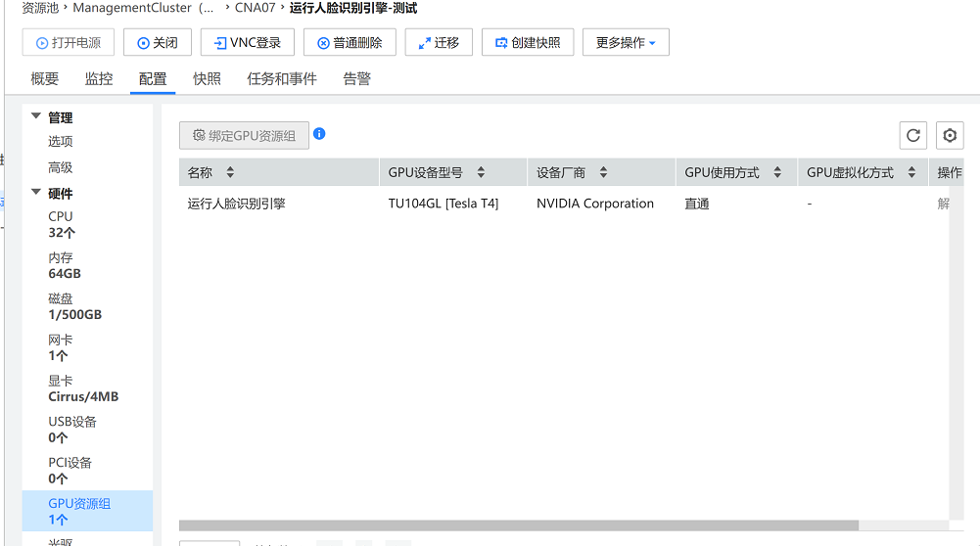980x546 pixels.
Task: Sort by the GPU使用方式 column arrows
Action: coord(777,172)
